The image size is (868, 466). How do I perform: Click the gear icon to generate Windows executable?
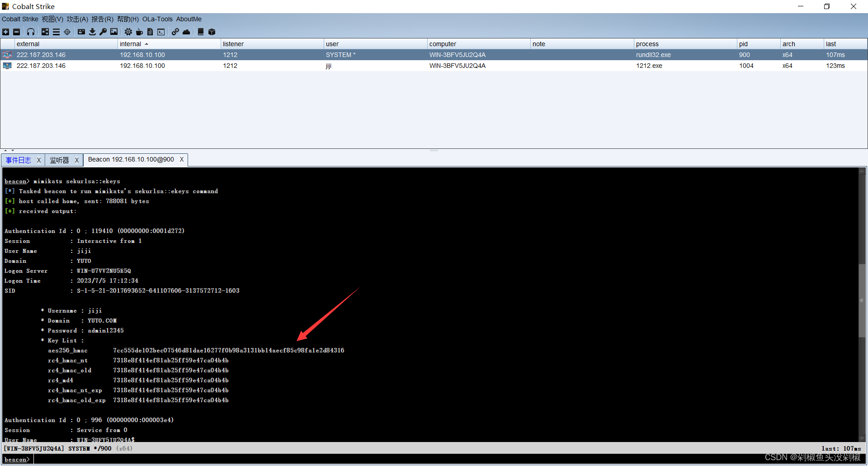click(128, 32)
